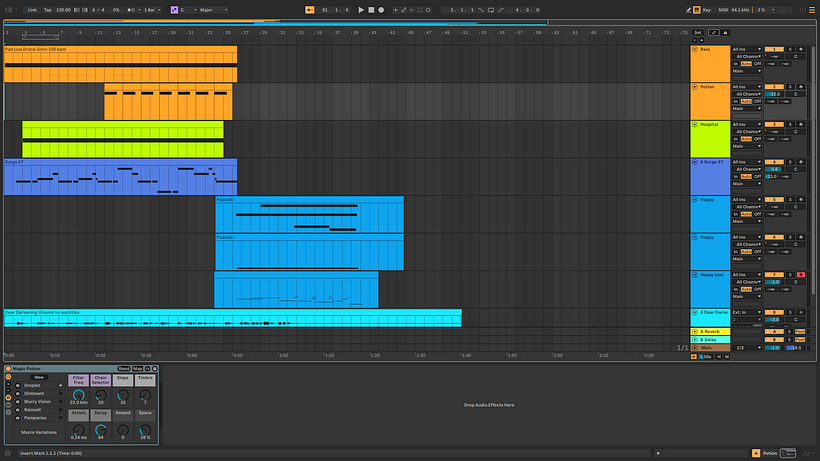Start playback with the Play button
The height and width of the screenshot is (461, 820).
361,10
